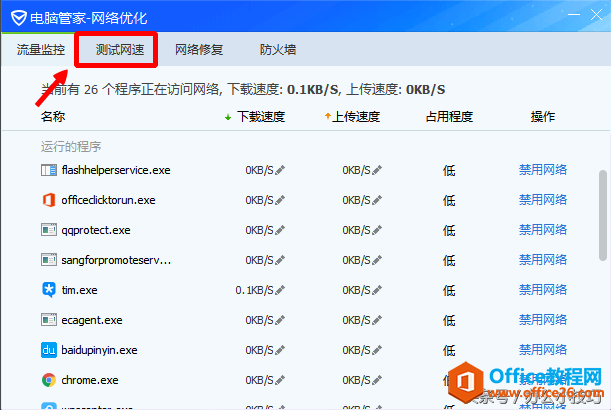Click the qqprotect.exe program icon
This screenshot has height=410, width=611.
49,230
